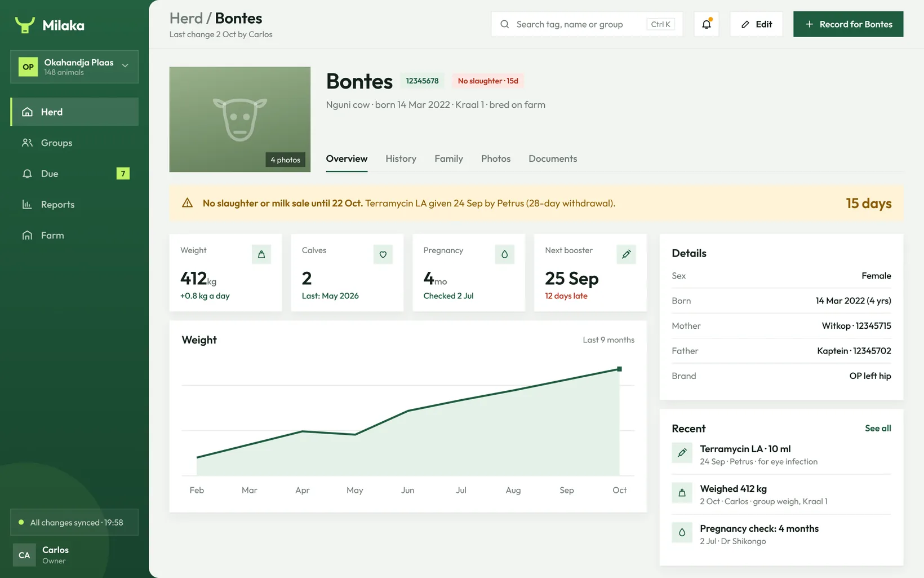Click the Edit button

[756, 24]
